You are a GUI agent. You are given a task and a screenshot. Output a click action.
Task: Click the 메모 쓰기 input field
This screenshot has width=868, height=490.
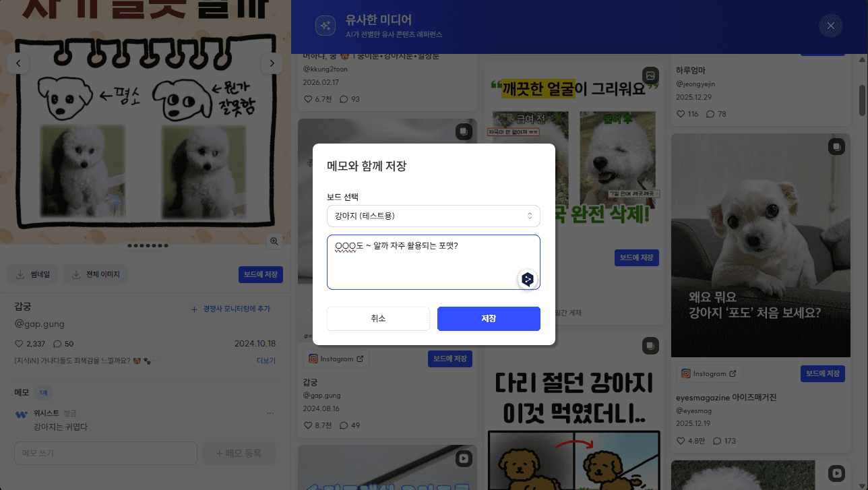[106, 454]
